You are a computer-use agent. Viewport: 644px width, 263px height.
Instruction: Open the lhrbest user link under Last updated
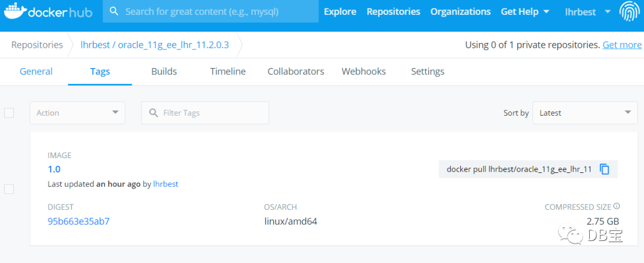click(166, 184)
